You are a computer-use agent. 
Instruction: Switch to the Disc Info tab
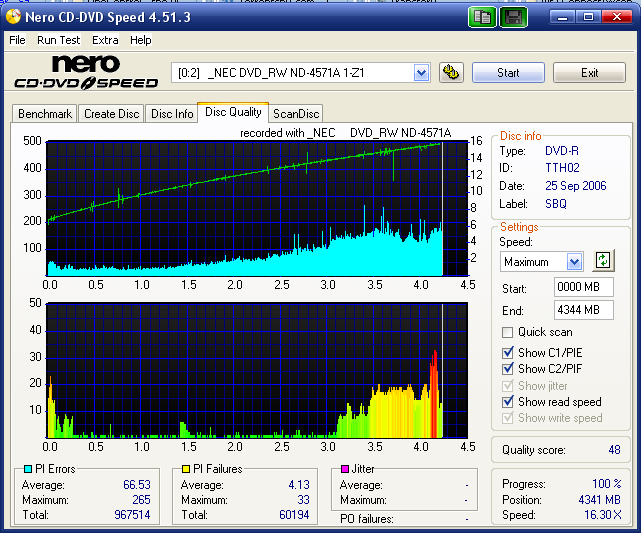(x=172, y=114)
